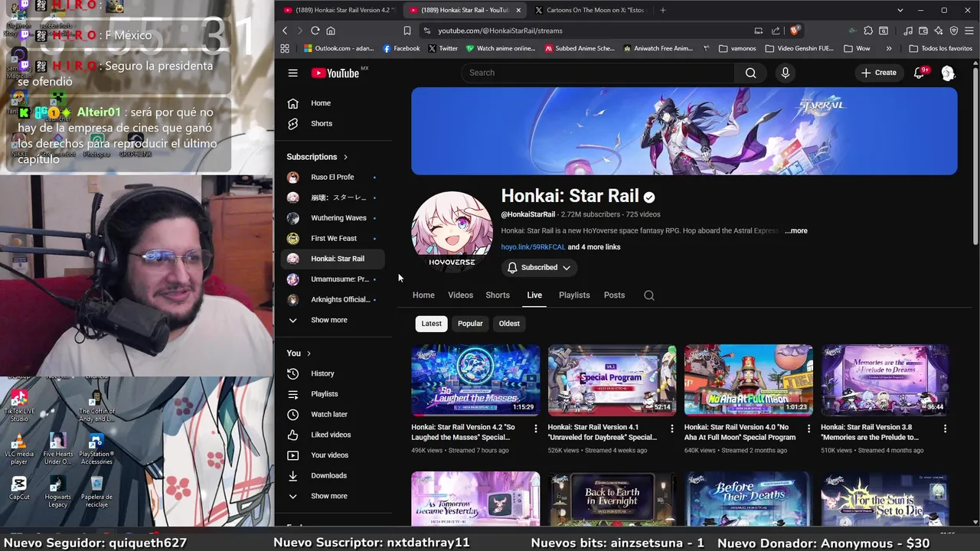
Task: Select the Latest filter chip
Action: pyautogui.click(x=431, y=324)
